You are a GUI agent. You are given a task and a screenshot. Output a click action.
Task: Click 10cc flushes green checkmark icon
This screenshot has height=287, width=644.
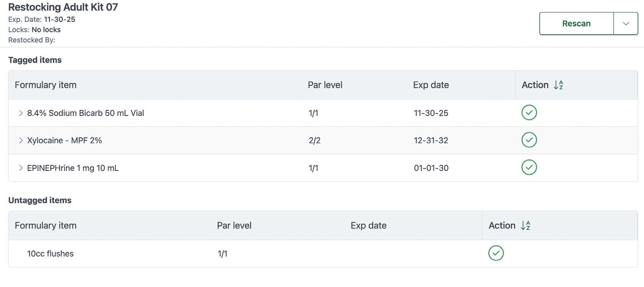(496, 253)
